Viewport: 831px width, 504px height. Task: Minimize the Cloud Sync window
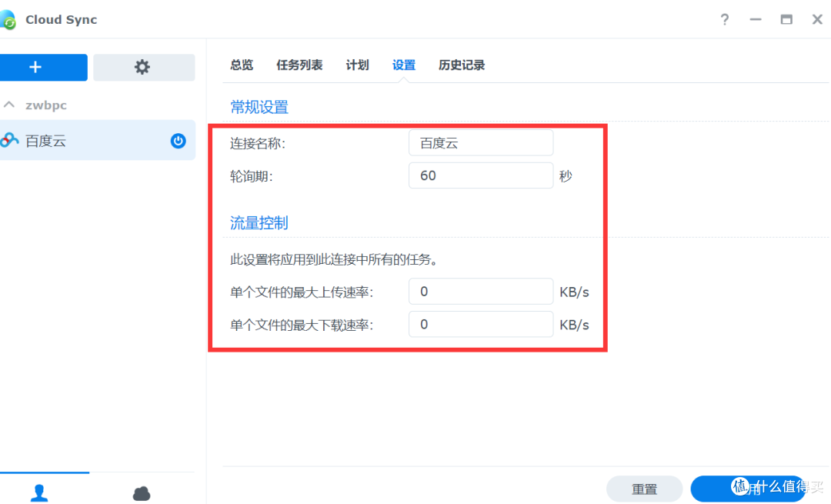click(756, 19)
